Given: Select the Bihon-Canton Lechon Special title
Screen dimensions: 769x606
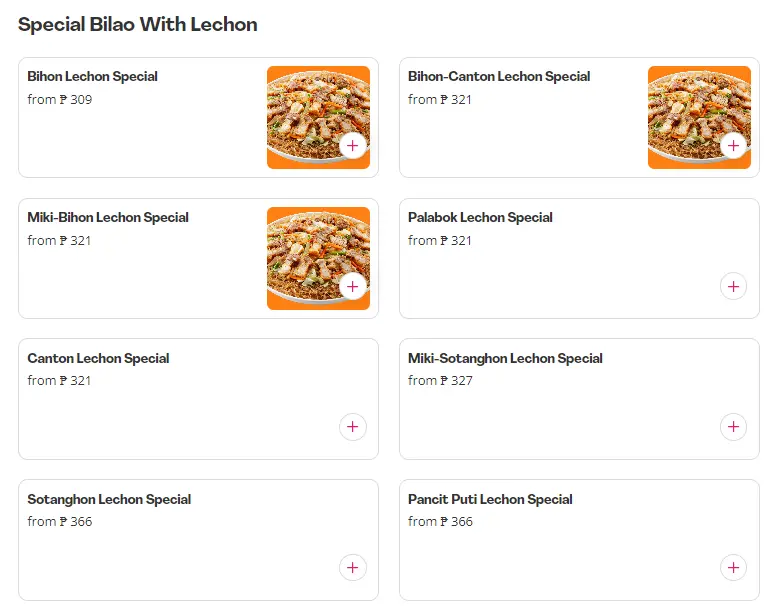Looking at the screenshot, I should [x=499, y=76].
